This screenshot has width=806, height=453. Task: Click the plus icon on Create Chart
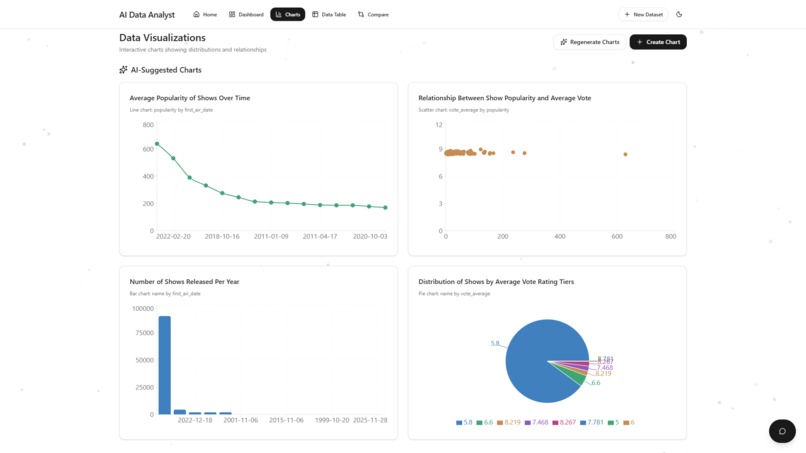click(639, 42)
